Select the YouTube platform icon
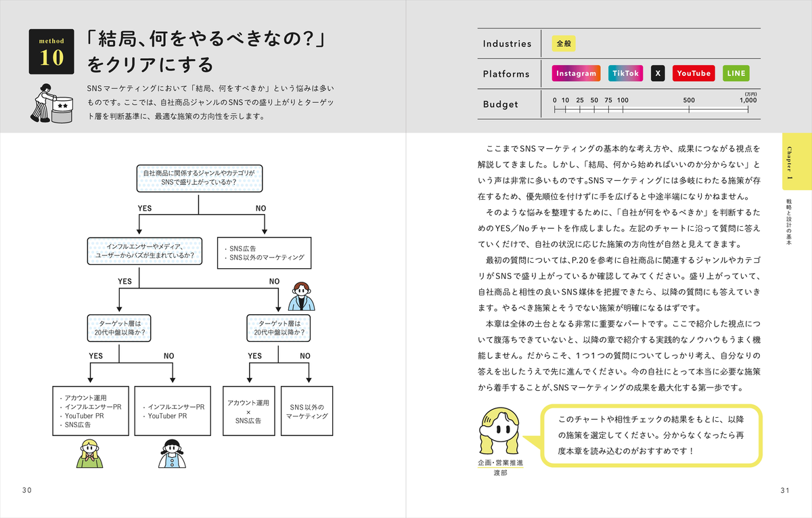The width and height of the screenshot is (812, 518). pos(694,72)
